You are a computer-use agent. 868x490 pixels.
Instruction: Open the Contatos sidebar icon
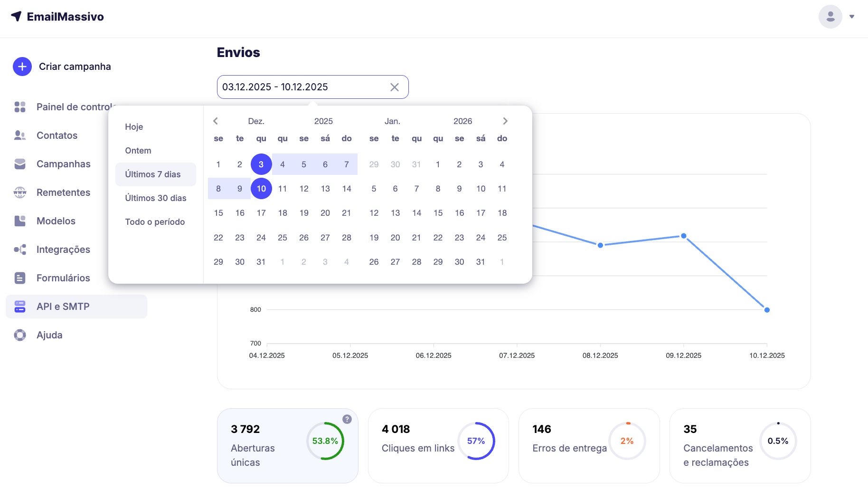20,135
